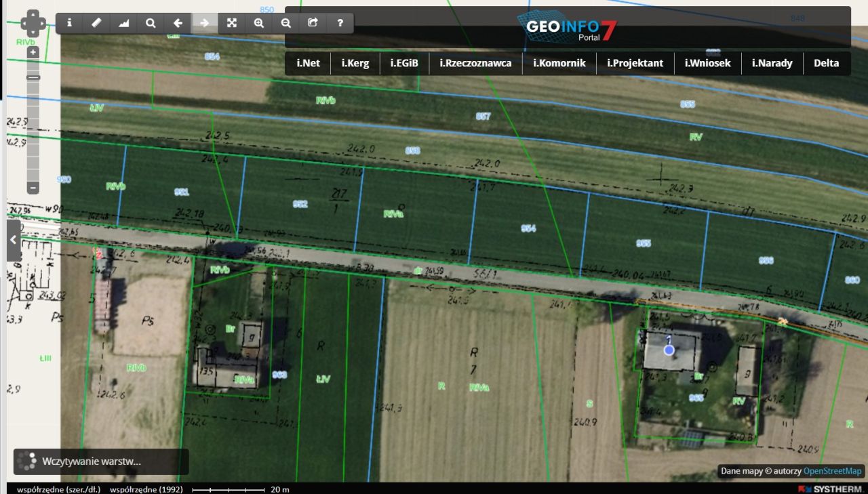Click the green "RV" land class label near parcel 855

[x=696, y=137]
